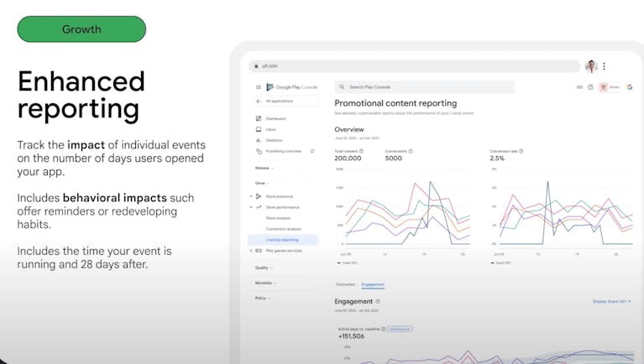Screen dimensions: 644x364
Task: Expand the Release section in the sidebar
Action: 264,168
